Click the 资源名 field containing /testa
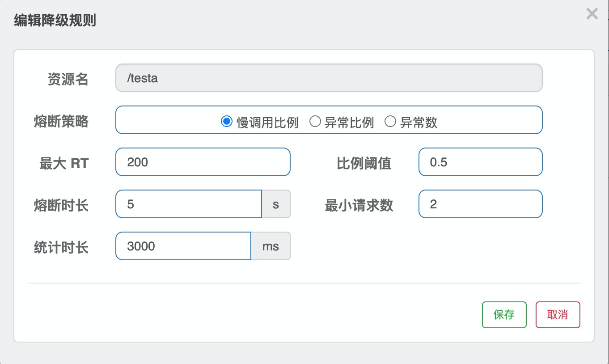The width and height of the screenshot is (609, 364). point(329,78)
